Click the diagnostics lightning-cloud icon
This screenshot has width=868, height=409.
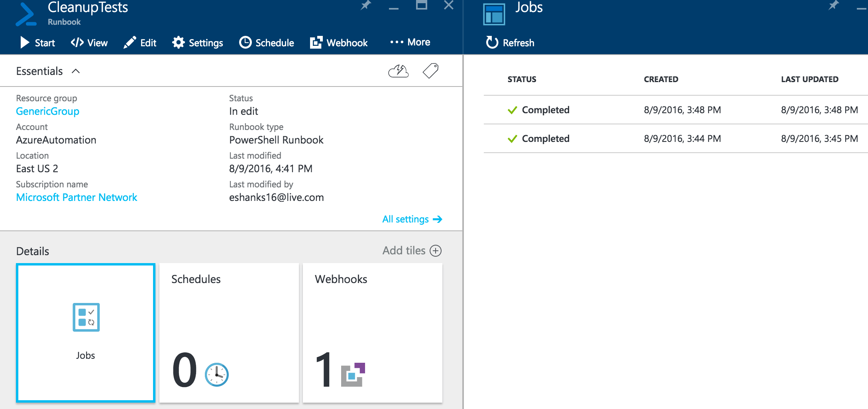tap(398, 71)
